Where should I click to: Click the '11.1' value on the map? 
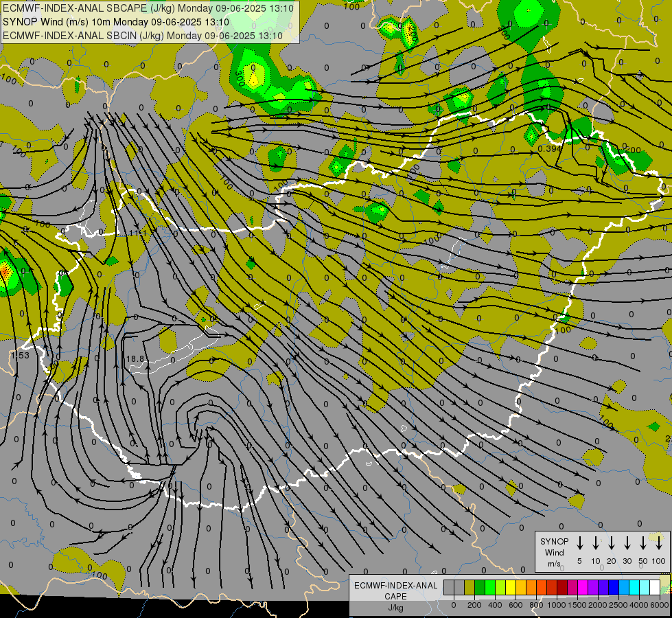(137, 233)
